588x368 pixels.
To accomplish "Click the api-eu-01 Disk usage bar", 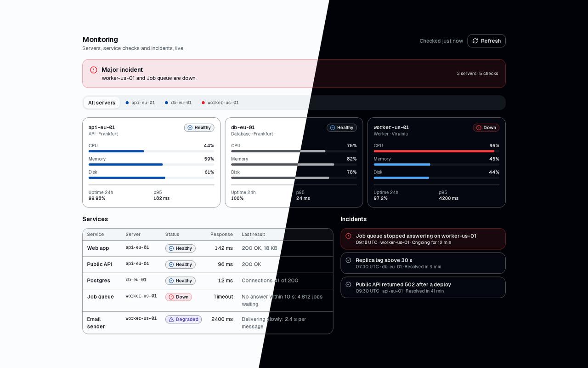I will click(151, 178).
